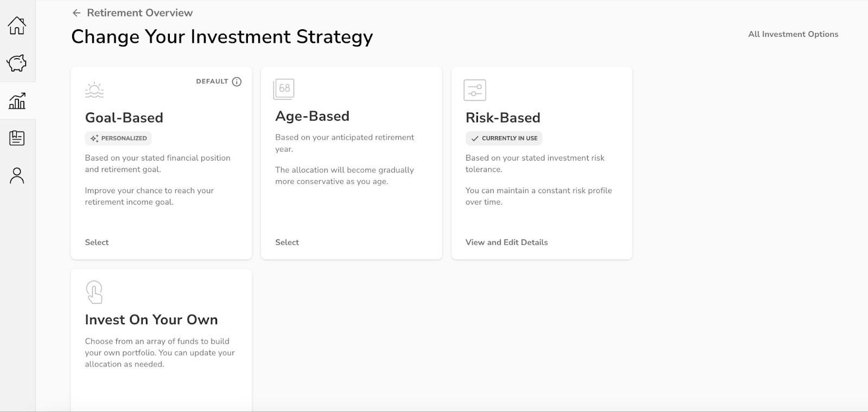The image size is (868, 412).
Task: Click the Risk-Based card title
Action: tap(502, 118)
